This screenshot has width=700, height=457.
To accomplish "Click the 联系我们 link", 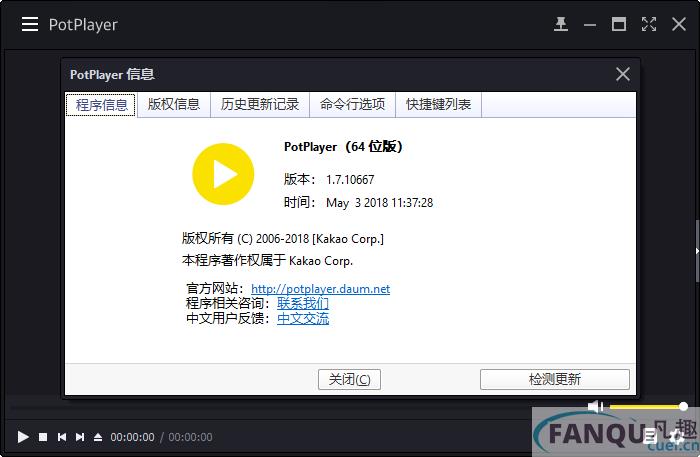I will pyautogui.click(x=303, y=303).
